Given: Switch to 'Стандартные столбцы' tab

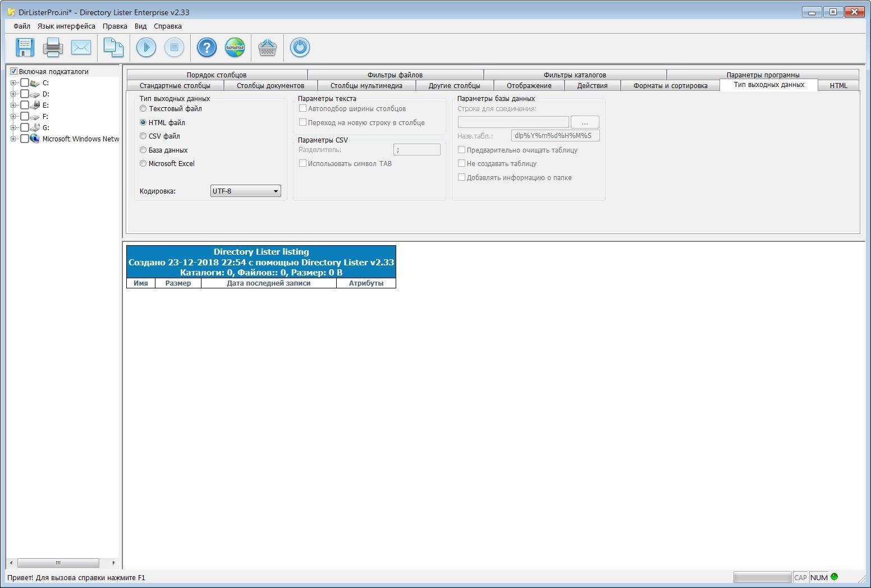Looking at the screenshot, I should (175, 86).
